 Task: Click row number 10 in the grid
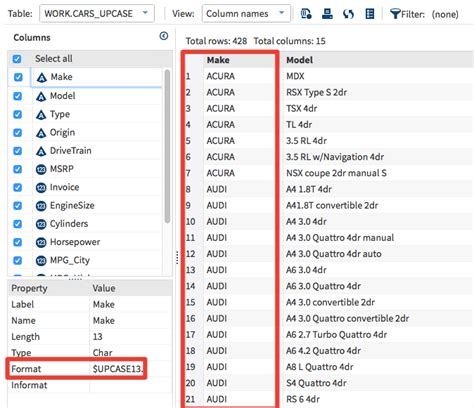[x=190, y=222]
